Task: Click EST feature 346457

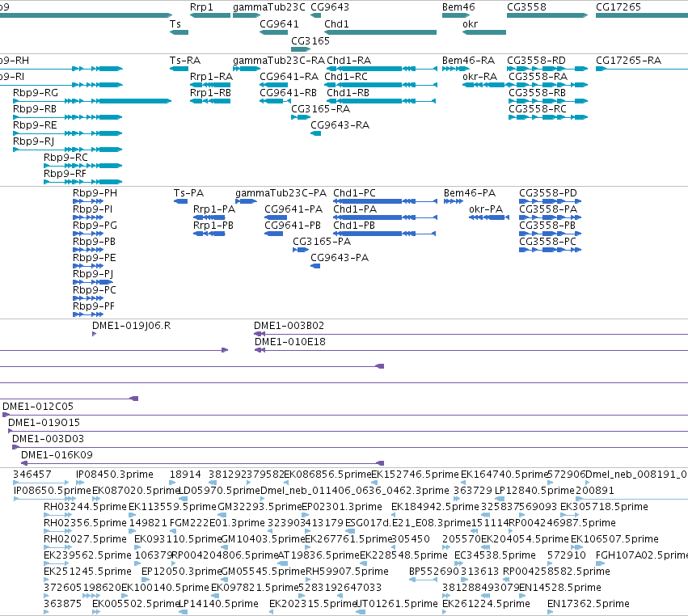Action: click(x=40, y=483)
